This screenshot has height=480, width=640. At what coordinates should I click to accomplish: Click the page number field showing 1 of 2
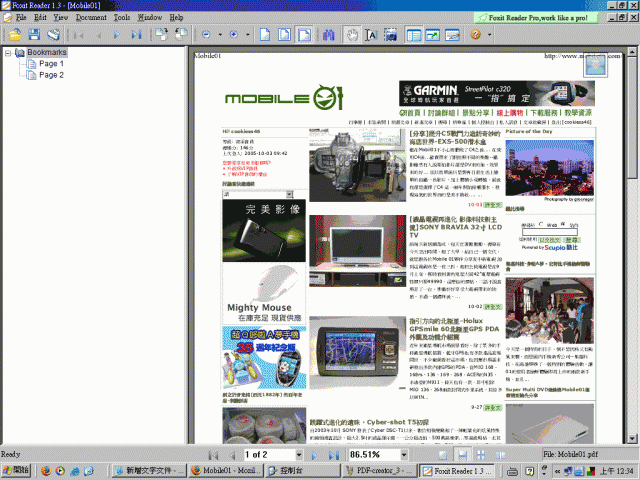coord(270,455)
